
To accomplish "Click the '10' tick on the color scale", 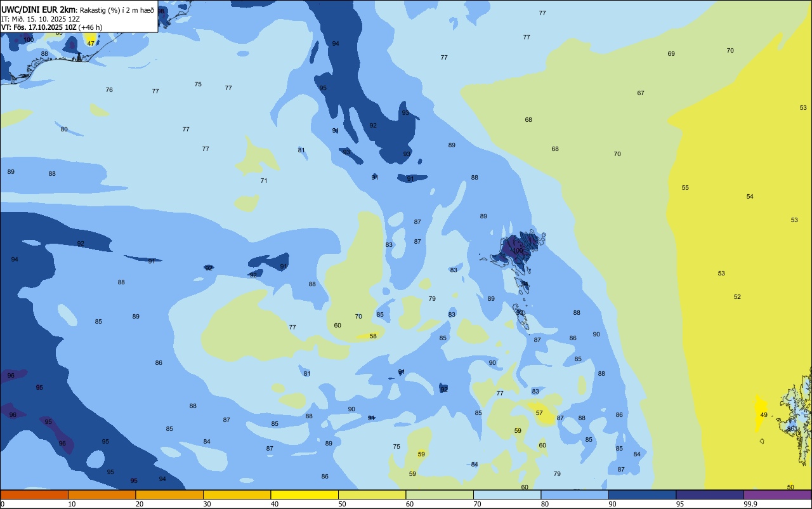I will [72, 504].
